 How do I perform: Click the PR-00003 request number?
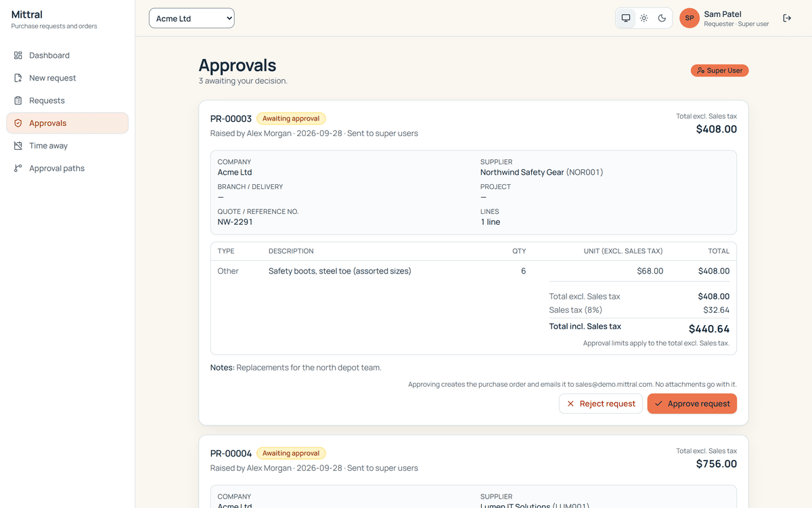231,119
